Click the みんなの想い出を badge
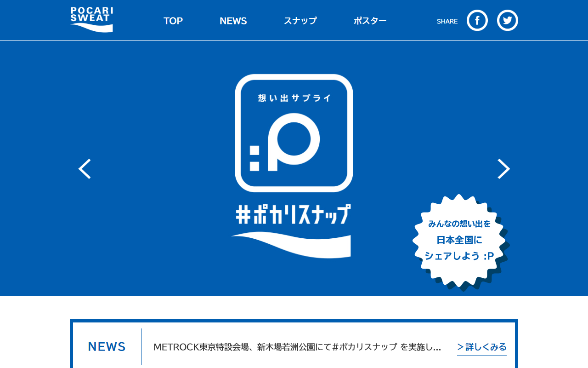 coord(460,242)
